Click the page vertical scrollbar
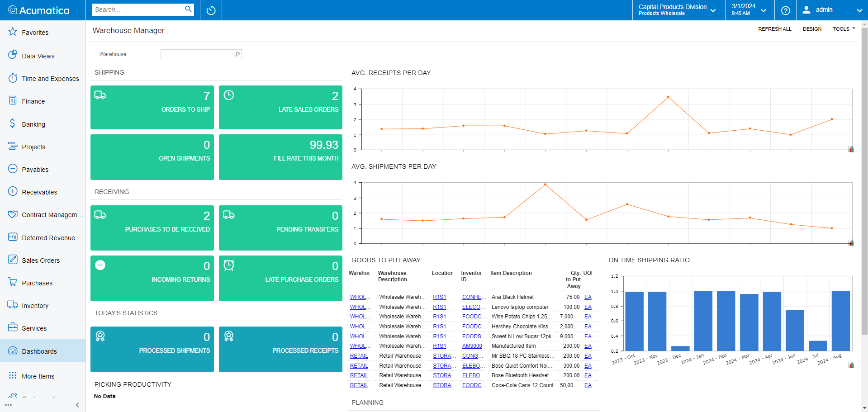This screenshot has width=868, height=412. coord(864,181)
